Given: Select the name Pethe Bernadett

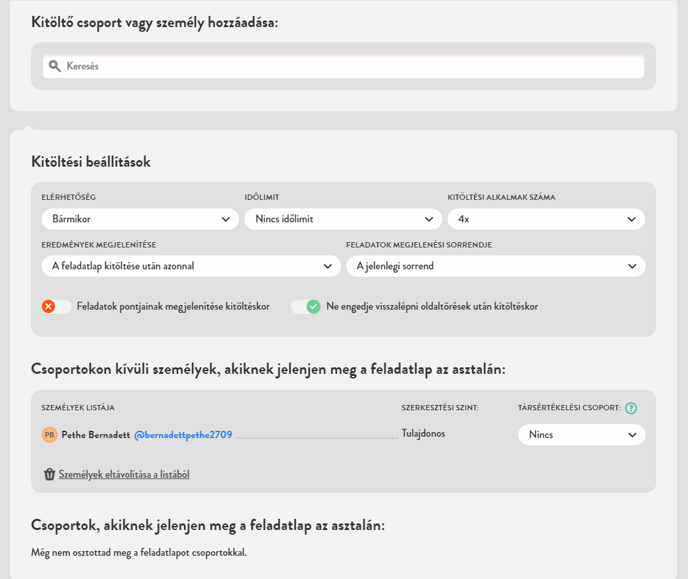Looking at the screenshot, I should [96, 435].
